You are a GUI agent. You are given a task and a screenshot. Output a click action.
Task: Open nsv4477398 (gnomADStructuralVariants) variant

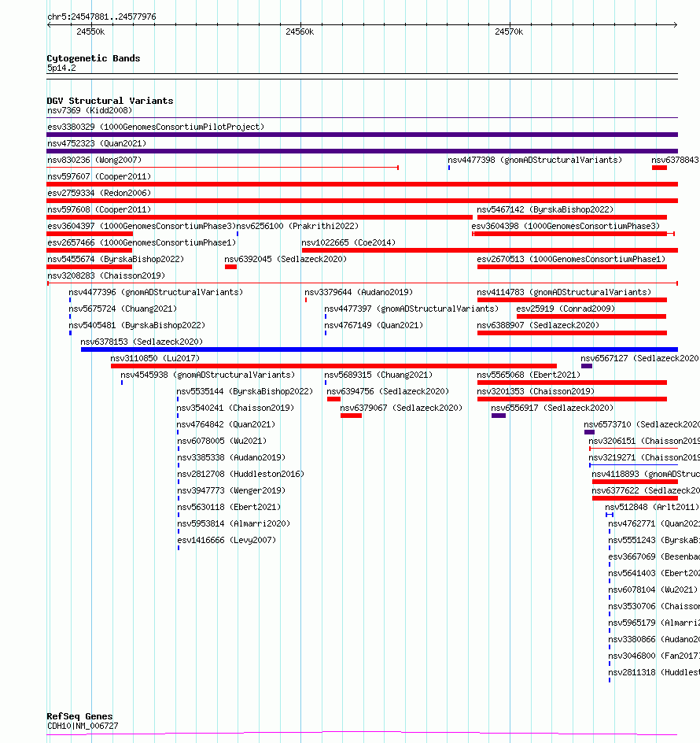pyautogui.click(x=535, y=160)
